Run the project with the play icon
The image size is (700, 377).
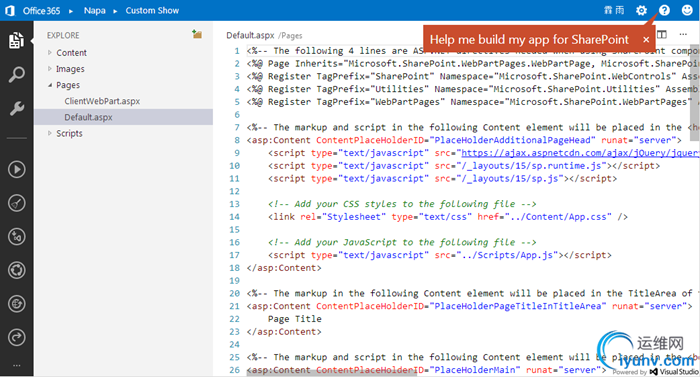click(x=17, y=169)
